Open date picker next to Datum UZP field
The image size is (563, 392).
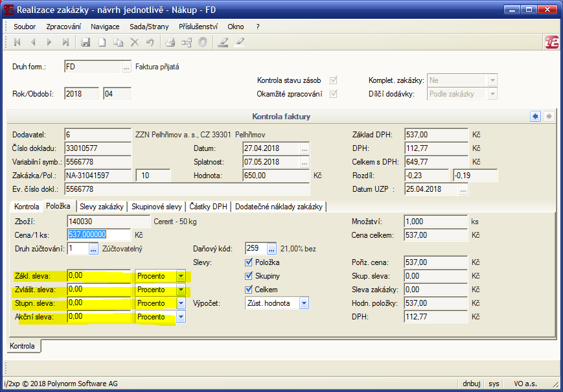pyautogui.click(x=463, y=190)
